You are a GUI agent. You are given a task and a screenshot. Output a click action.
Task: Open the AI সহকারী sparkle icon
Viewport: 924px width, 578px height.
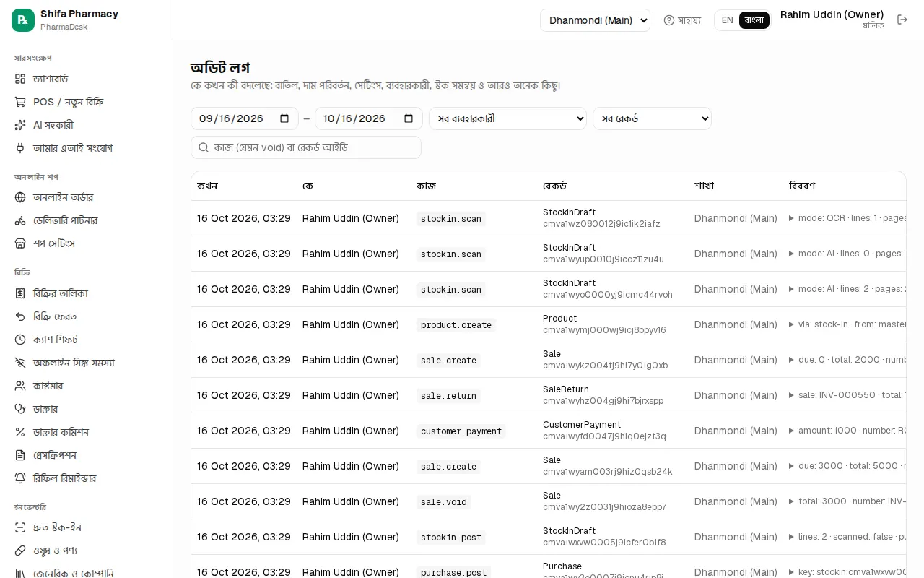pos(20,125)
